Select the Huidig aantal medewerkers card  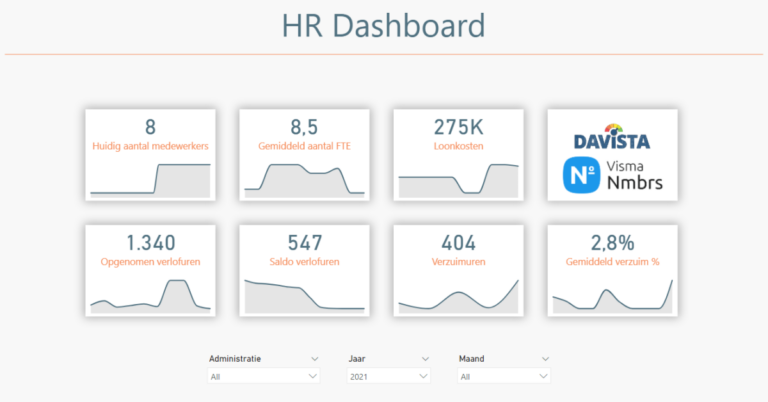click(150, 155)
